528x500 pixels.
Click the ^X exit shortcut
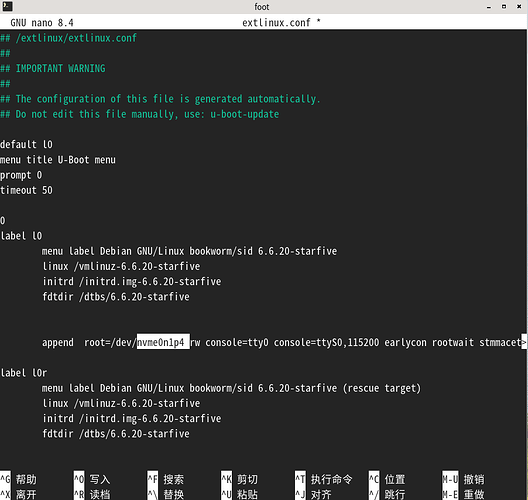click(19, 494)
